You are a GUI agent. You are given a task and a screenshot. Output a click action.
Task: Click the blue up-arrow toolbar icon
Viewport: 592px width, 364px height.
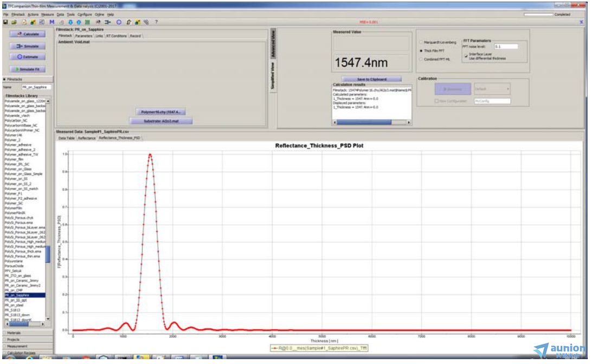pyautogui.click(x=79, y=22)
